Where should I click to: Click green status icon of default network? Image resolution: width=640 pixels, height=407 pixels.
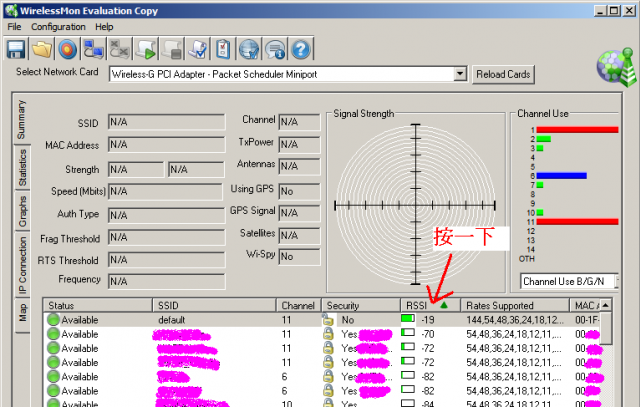pos(53,320)
